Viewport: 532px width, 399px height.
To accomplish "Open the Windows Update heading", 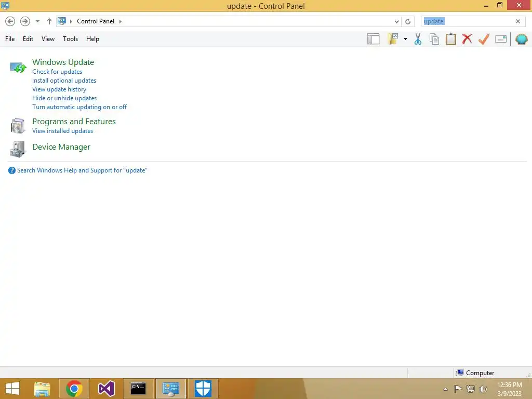I will coord(63,62).
